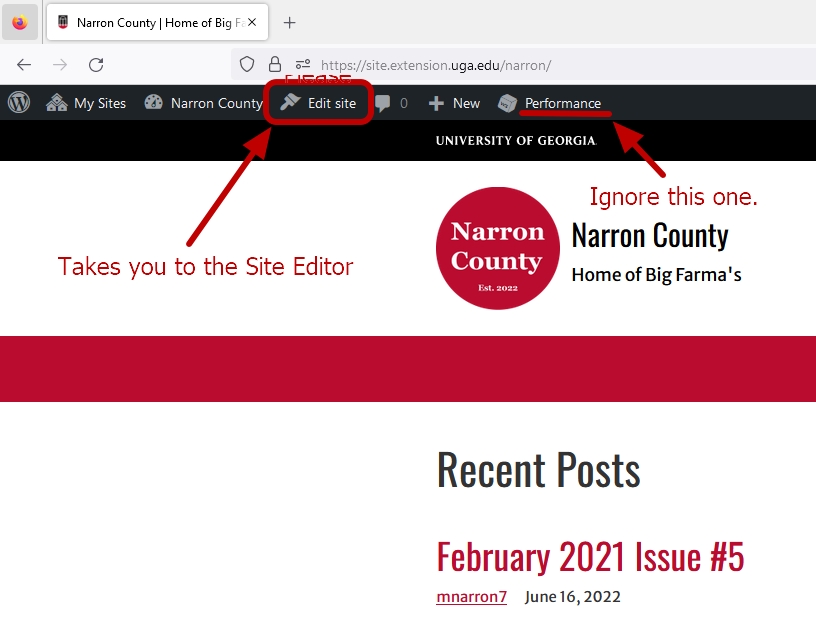
Task: Click the June 16, 2022 post date
Action: coord(572,596)
